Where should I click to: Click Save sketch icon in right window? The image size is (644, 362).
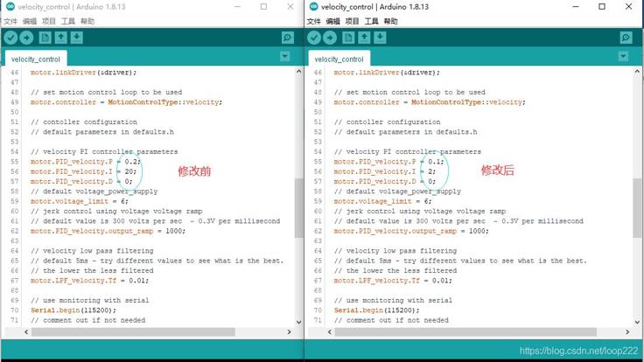[x=380, y=38]
